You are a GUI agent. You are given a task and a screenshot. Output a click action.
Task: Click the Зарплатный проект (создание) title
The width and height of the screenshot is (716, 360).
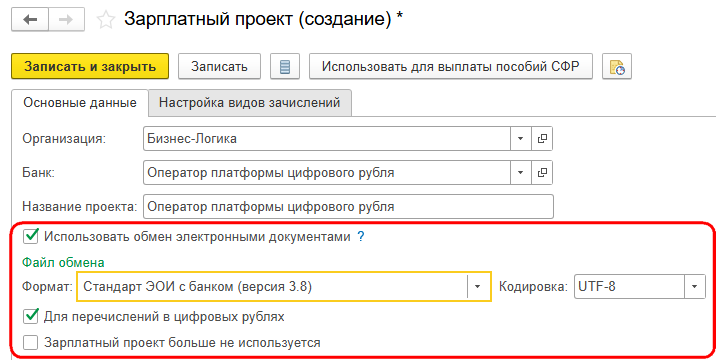pos(263,20)
